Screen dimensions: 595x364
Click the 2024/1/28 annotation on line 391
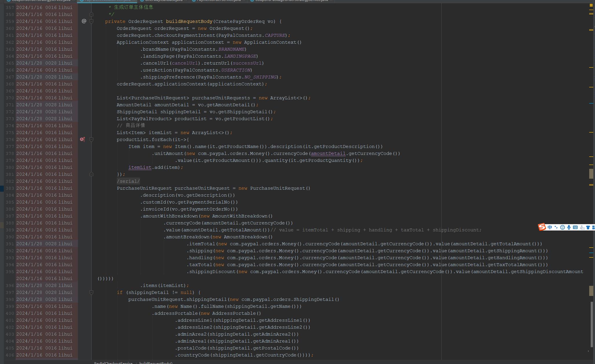click(x=29, y=244)
